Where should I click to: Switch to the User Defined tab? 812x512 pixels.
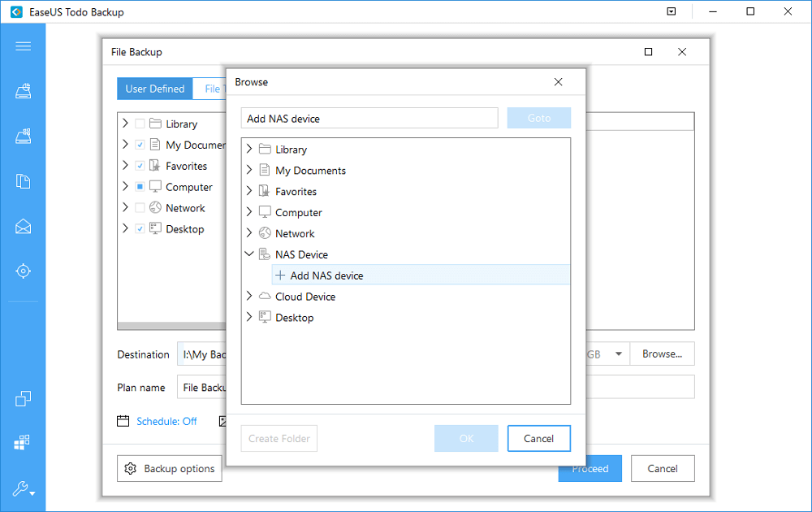pyautogui.click(x=155, y=89)
